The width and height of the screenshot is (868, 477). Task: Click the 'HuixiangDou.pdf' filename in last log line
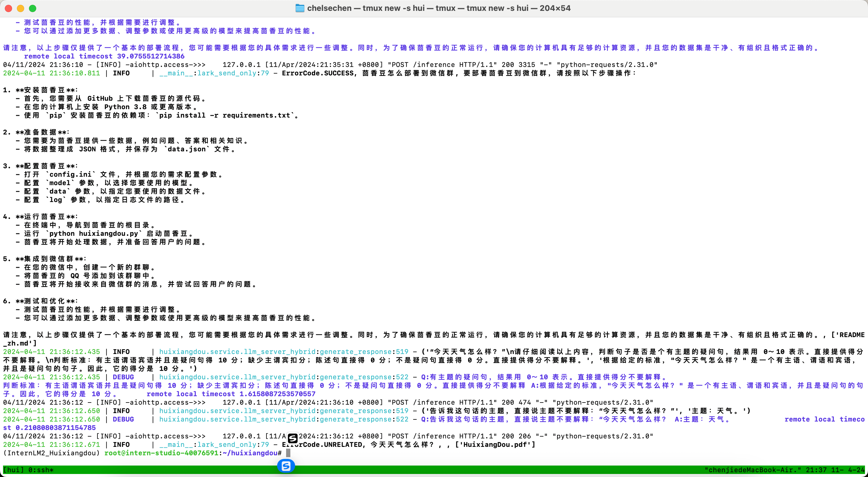[495, 445]
